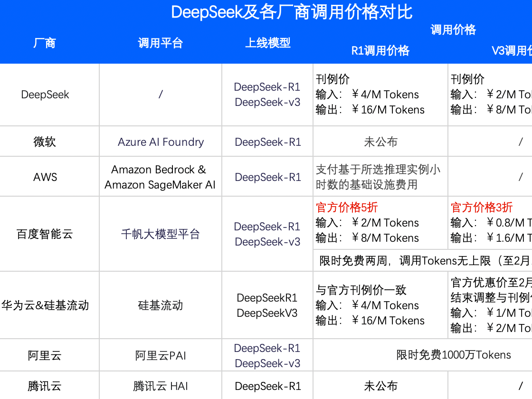Open the "千帆大模型平台" link
Screen dimensions: 532x399
pos(161,234)
